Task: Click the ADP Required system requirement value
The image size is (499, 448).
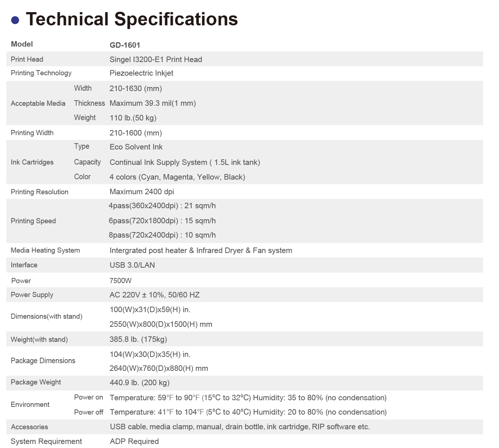Action: point(134,441)
